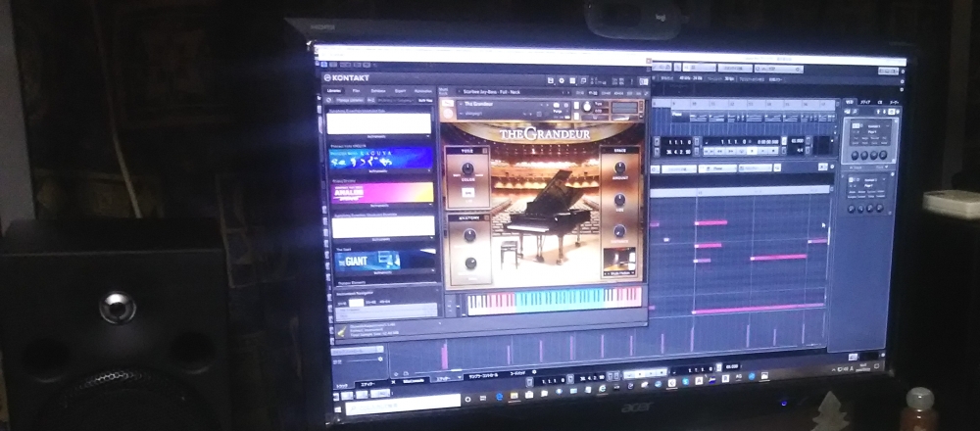Click the settings gear in VSTi panel header
Screen dimensions: 980x431
coord(898,112)
